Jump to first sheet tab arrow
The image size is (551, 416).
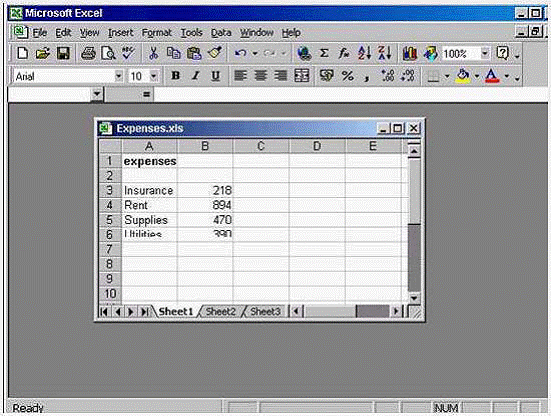click(x=104, y=312)
